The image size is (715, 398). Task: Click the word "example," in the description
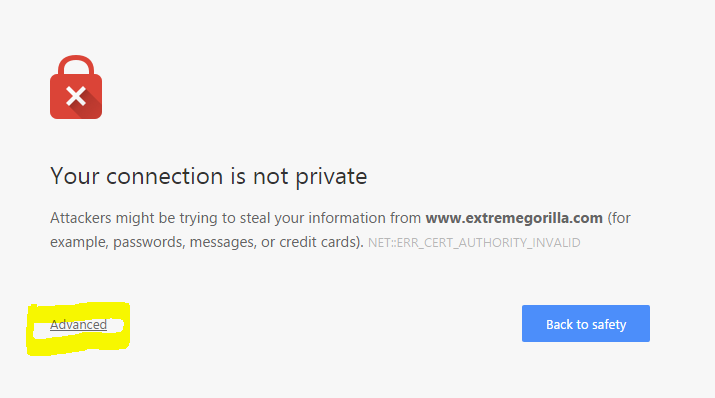point(79,242)
